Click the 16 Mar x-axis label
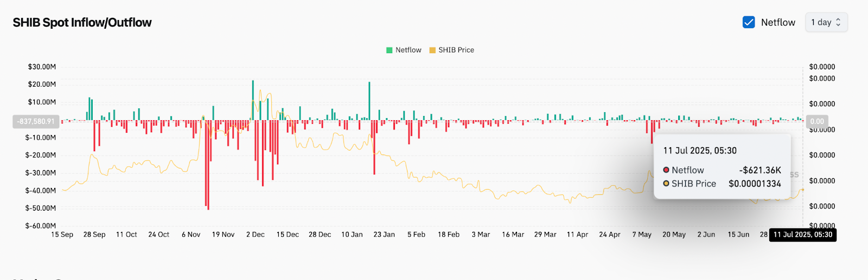The image size is (868, 280). [513, 235]
